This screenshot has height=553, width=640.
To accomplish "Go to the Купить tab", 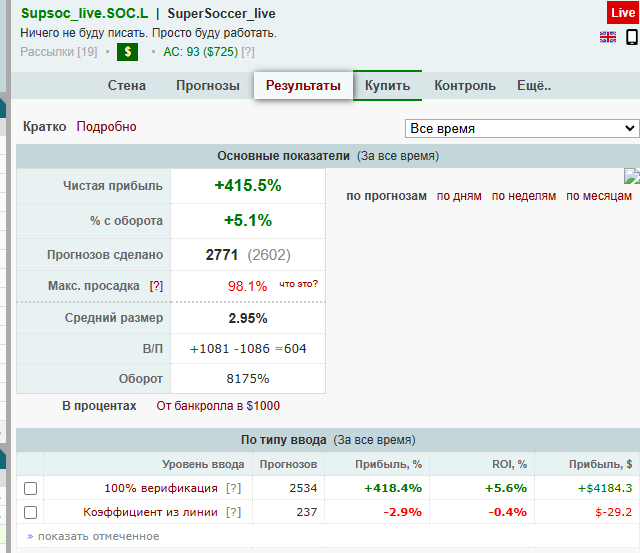I will tap(387, 86).
